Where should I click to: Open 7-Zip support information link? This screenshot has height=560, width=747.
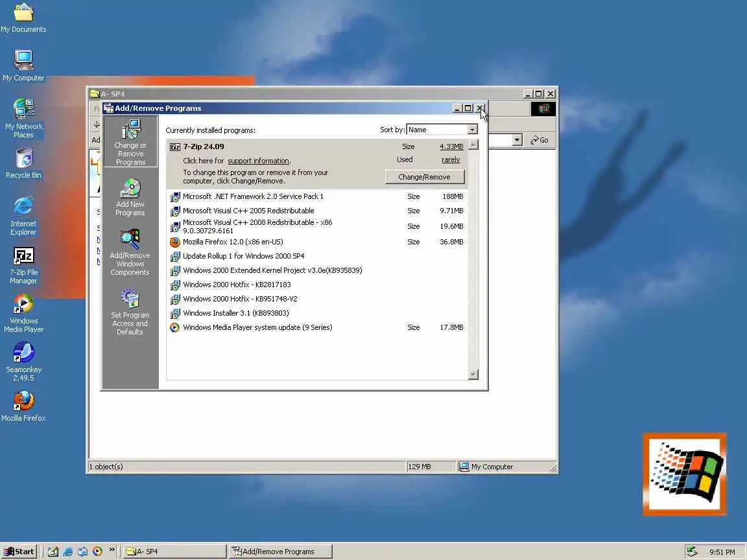[258, 161]
